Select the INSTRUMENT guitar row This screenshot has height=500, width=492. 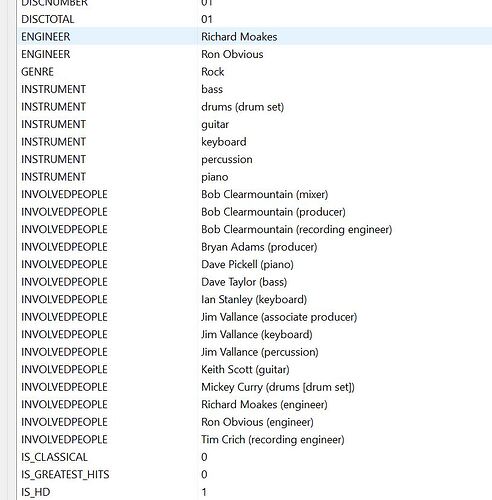click(x=254, y=124)
